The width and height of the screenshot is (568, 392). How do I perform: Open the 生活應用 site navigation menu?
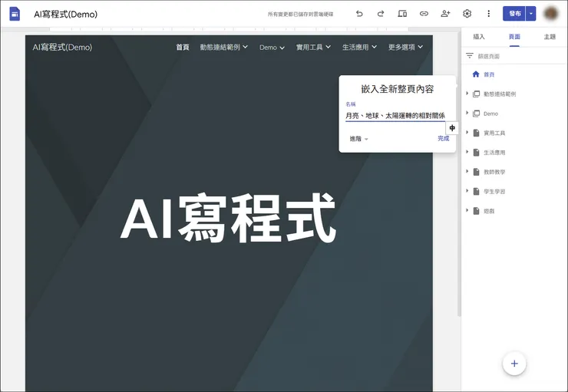point(359,47)
